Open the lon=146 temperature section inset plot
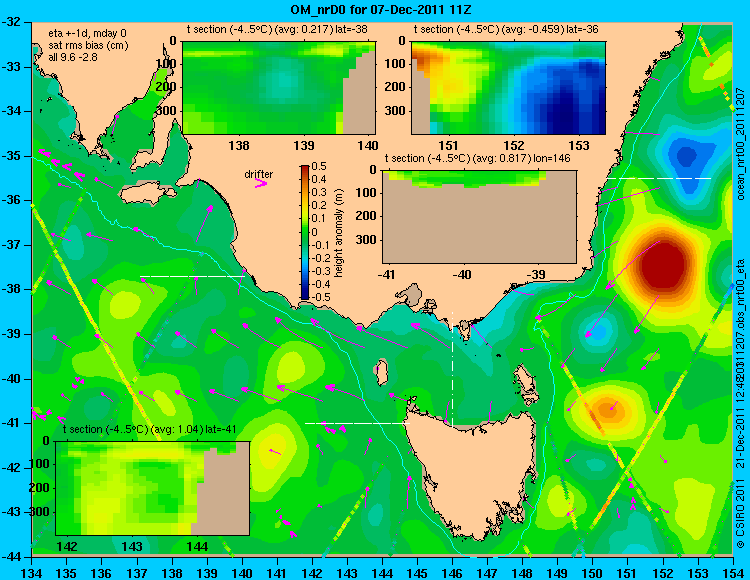750x580 pixels. pos(479,217)
